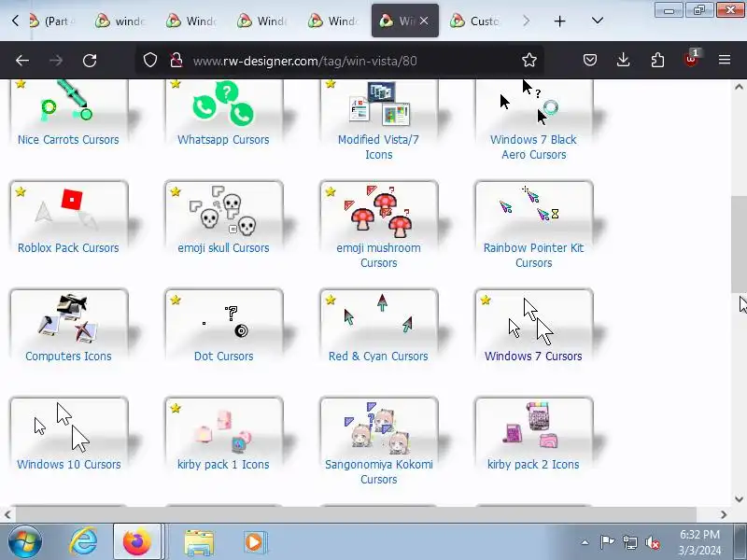747x560 pixels.
Task: Click the horizontal scrollbar left arrow
Action: 7,514
